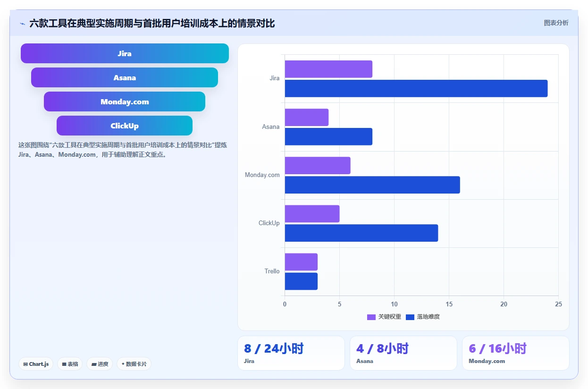
Task: Open the 6 / 16小时 Monday.com data card
Action: [x=516, y=353]
